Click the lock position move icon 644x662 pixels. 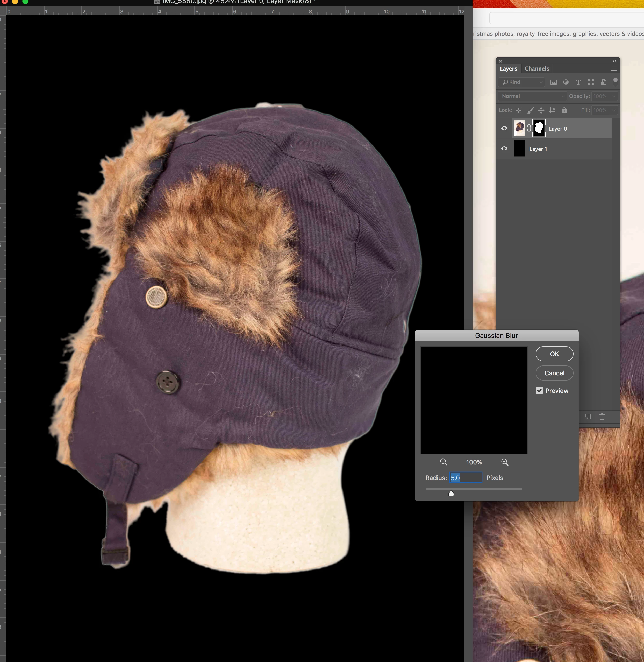coord(541,110)
